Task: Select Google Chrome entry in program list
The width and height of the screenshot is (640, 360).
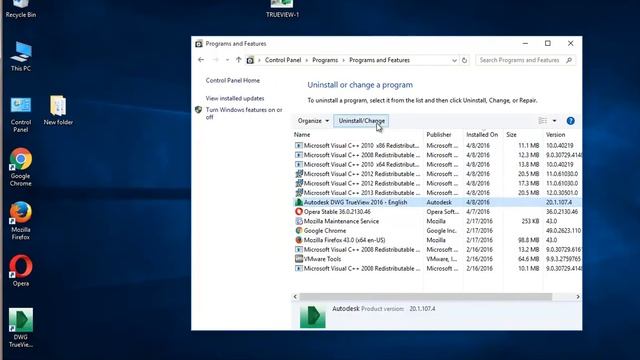Action: [438, 231]
